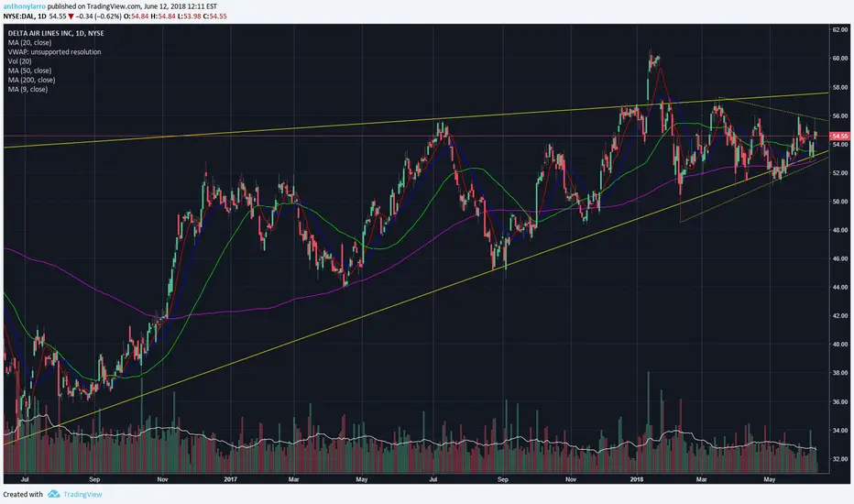Screen dimensions: 854x504
Task: Click the NYSE:DAL, 1D symbol header
Action: click(x=25, y=16)
